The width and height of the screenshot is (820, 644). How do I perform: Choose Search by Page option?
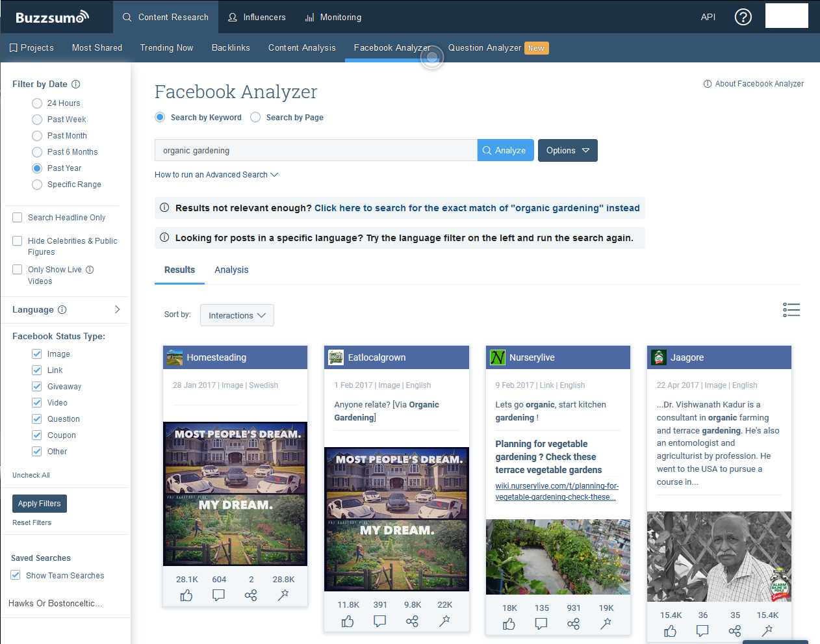(255, 117)
